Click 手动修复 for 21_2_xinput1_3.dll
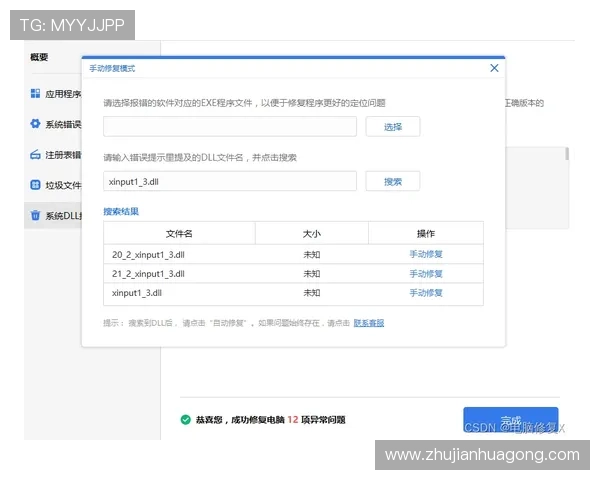Image resolution: width=600 pixels, height=480 pixels. [x=426, y=274]
